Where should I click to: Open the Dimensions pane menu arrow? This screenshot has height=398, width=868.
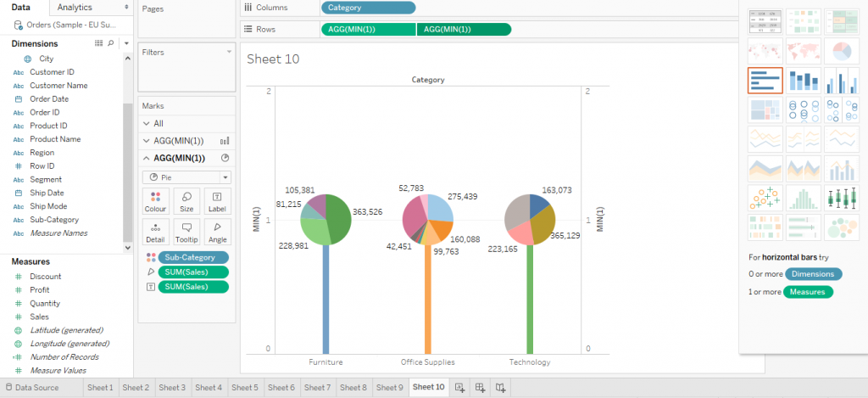point(127,43)
